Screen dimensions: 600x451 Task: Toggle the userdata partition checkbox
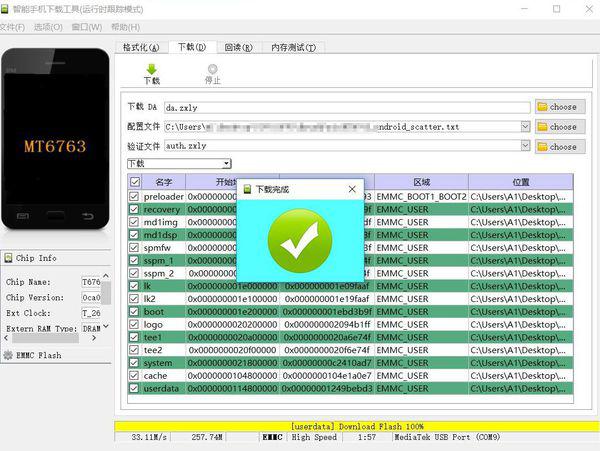pos(135,388)
